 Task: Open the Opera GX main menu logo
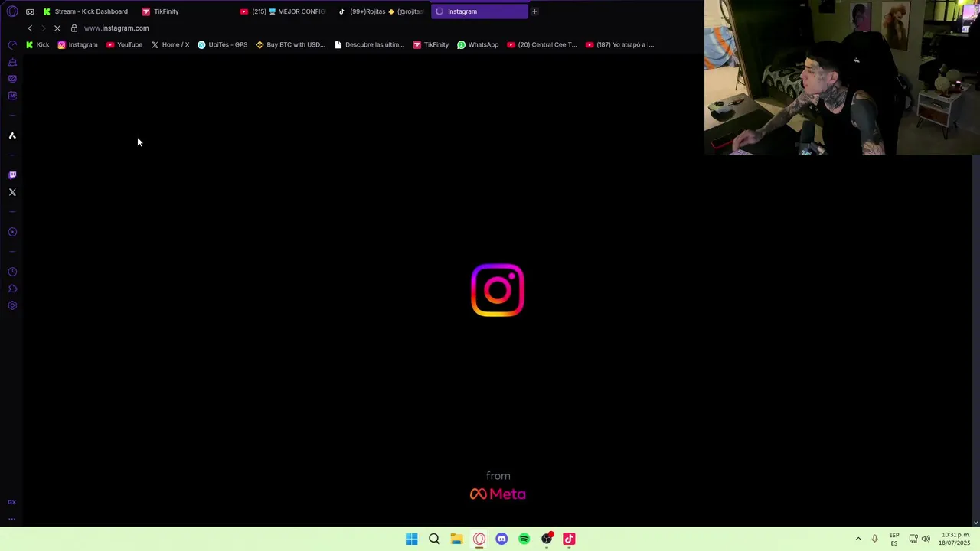(12, 11)
